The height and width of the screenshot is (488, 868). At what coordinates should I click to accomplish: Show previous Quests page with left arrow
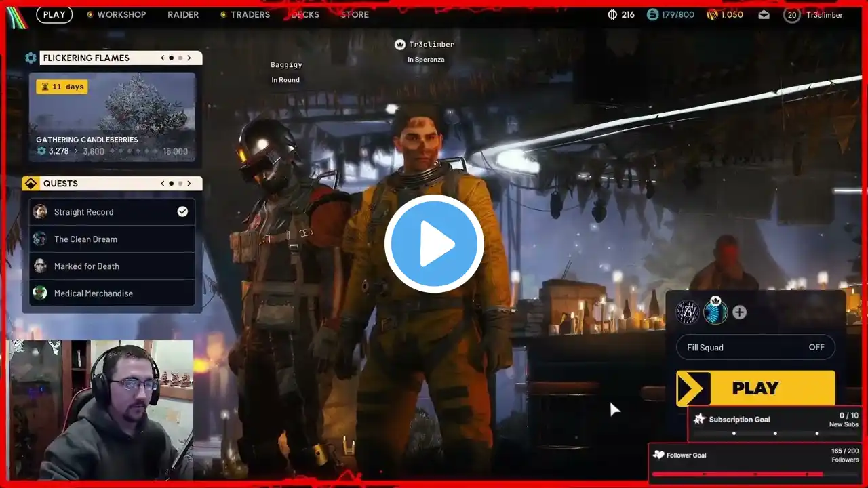[163, 184]
